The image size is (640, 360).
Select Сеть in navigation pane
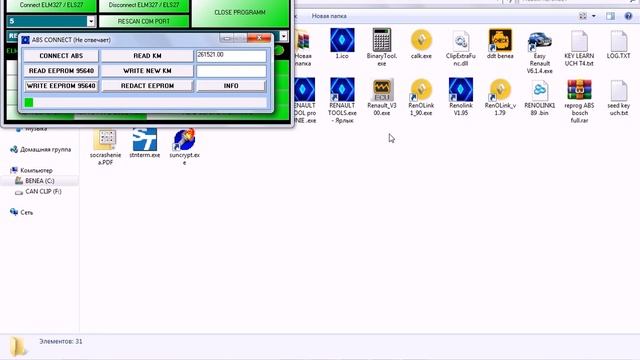(x=27, y=212)
